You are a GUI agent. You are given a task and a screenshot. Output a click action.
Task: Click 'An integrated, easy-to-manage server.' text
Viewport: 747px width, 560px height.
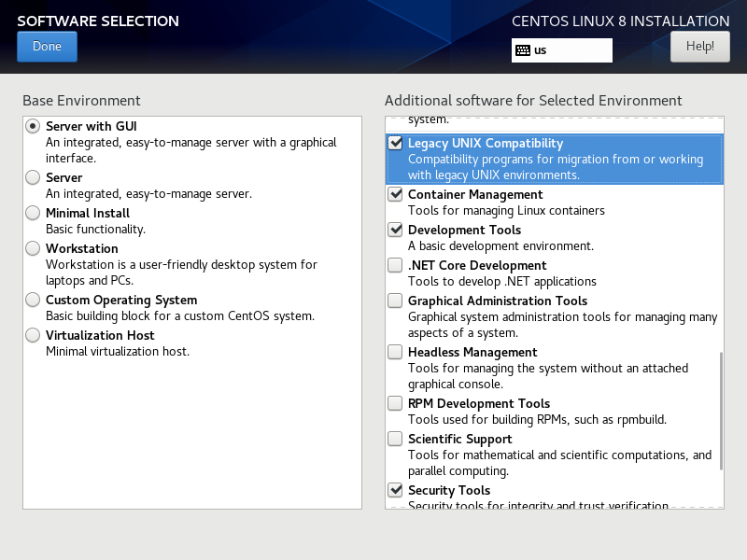click(149, 194)
